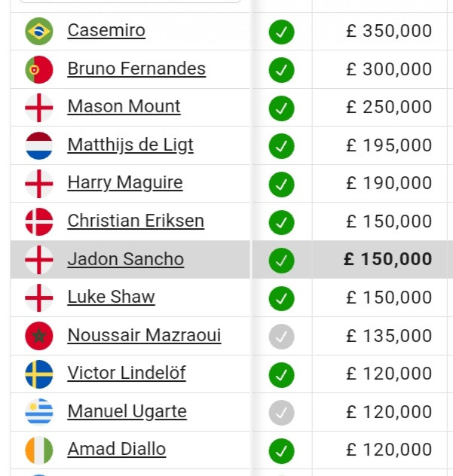
Task: Click the Sweden flag next to Victor Lindelöf
Action: 39,374
